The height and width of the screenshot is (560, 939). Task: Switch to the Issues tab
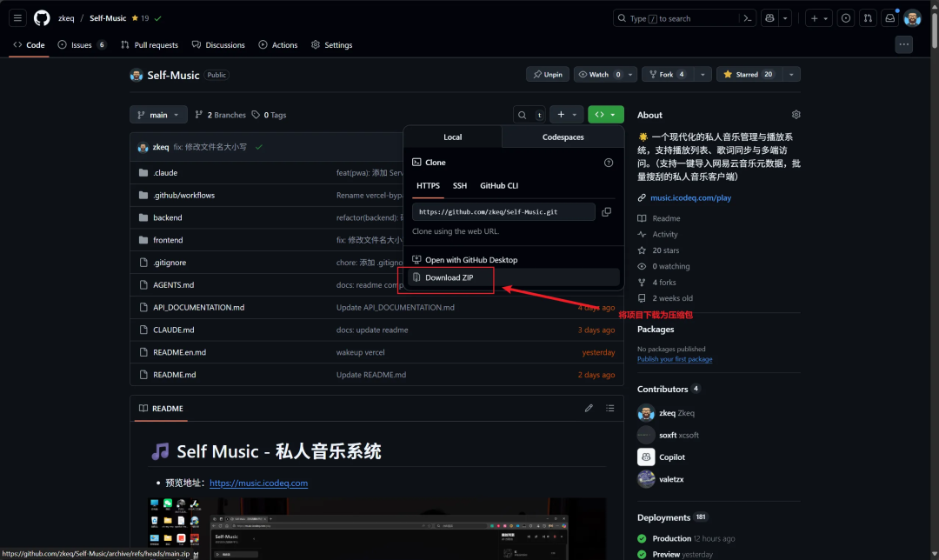tap(82, 45)
